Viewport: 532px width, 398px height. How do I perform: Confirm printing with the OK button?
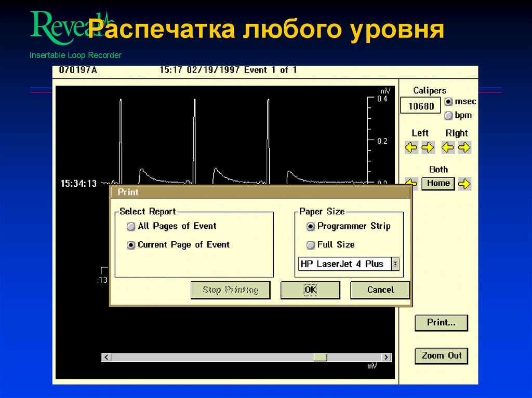pos(310,290)
